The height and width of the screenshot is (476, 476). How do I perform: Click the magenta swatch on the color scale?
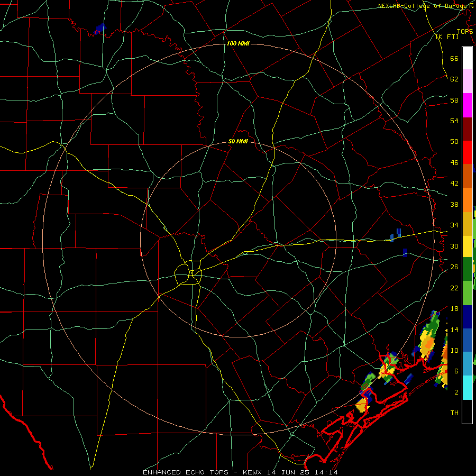click(x=467, y=105)
